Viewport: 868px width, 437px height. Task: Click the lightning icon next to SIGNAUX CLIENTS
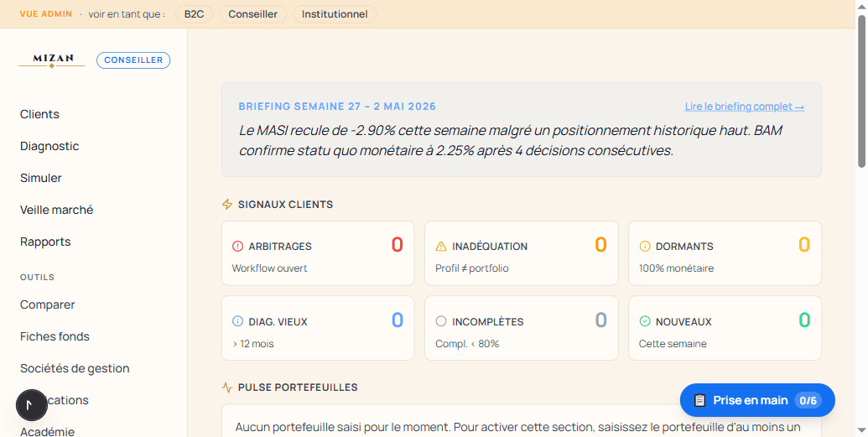coord(227,205)
